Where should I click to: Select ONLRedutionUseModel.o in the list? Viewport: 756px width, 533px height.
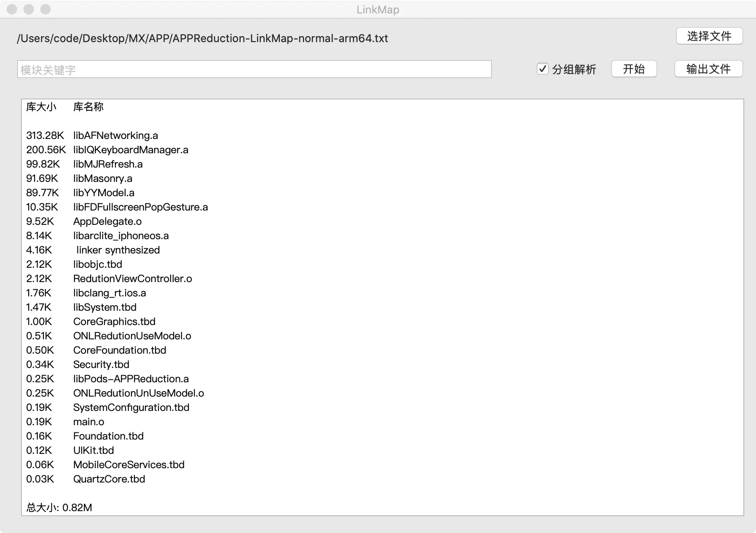pos(132,336)
